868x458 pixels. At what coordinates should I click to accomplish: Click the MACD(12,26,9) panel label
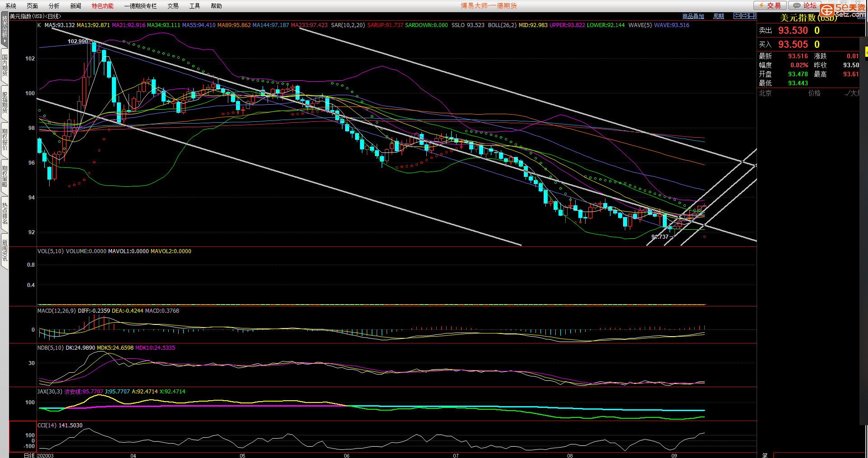point(56,311)
